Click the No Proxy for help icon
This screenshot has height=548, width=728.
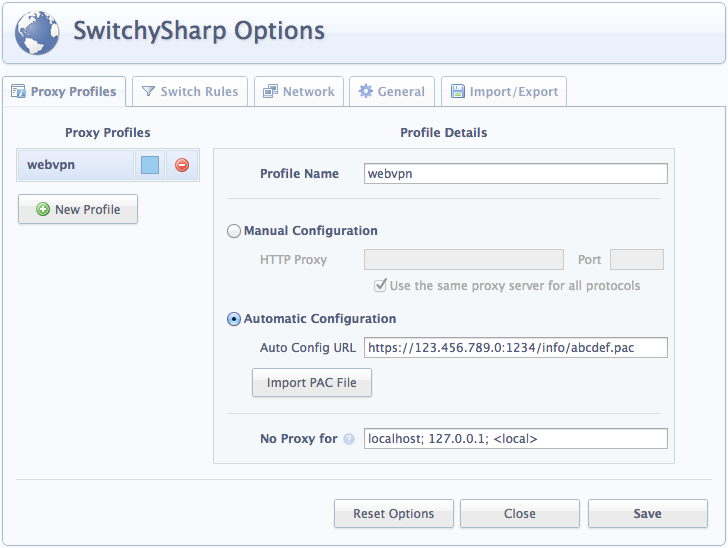click(x=349, y=439)
